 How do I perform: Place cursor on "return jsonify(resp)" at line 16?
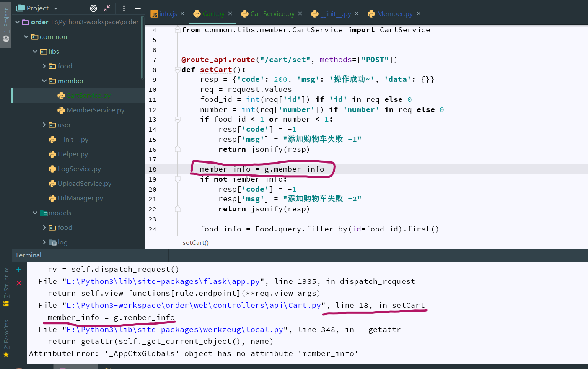click(264, 149)
